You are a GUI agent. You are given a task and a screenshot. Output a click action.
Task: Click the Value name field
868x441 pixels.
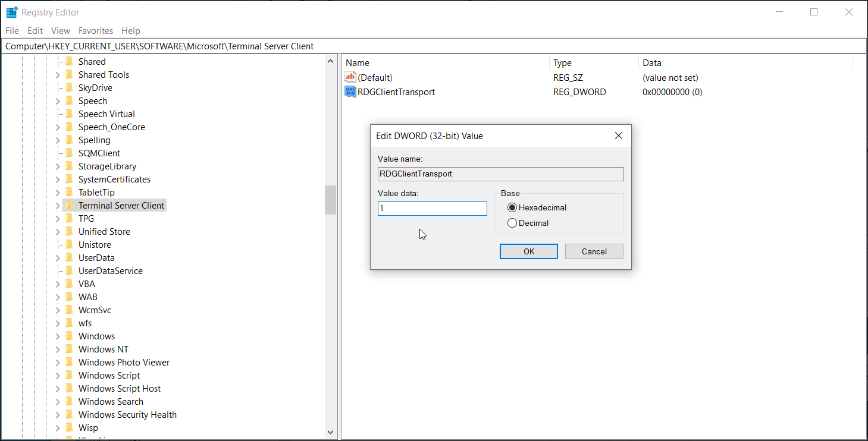click(x=501, y=174)
